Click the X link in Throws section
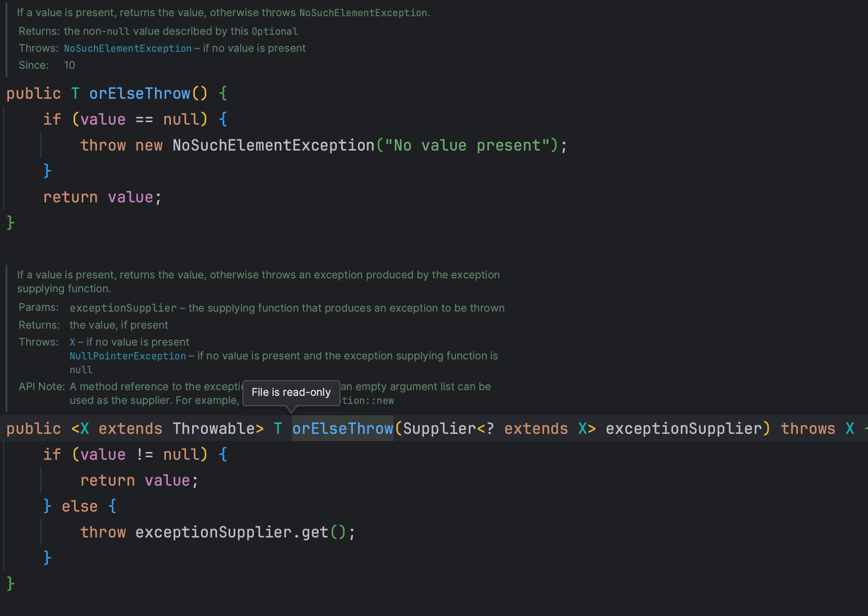The image size is (868, 616). 72,342
